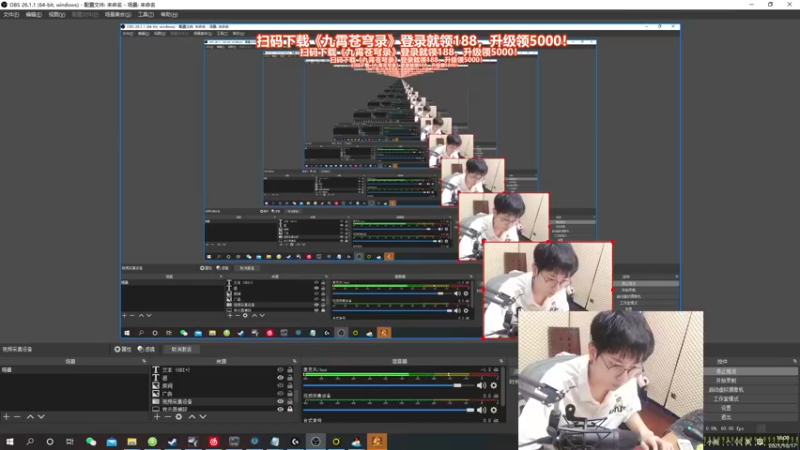This screenshot has height=450, width=800.
Task: Toggle lock on 显示器捕获 source
Action: [290, 409]
